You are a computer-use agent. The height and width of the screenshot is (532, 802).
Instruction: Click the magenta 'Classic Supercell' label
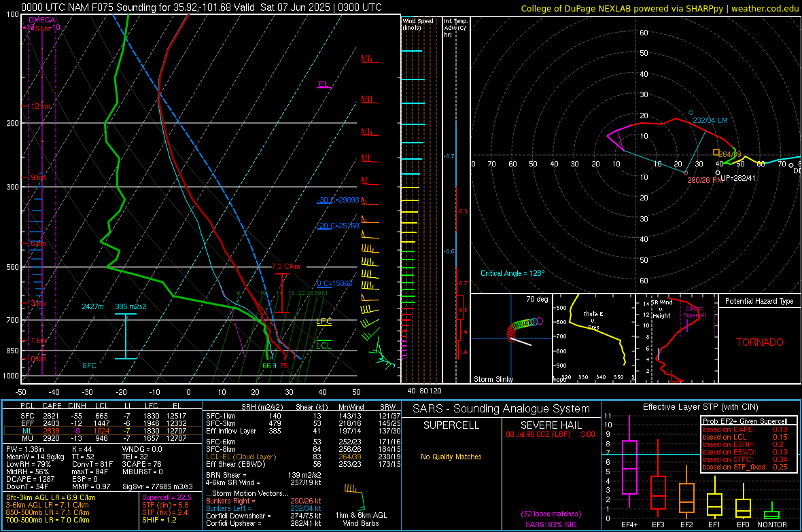tap(694, 312)
